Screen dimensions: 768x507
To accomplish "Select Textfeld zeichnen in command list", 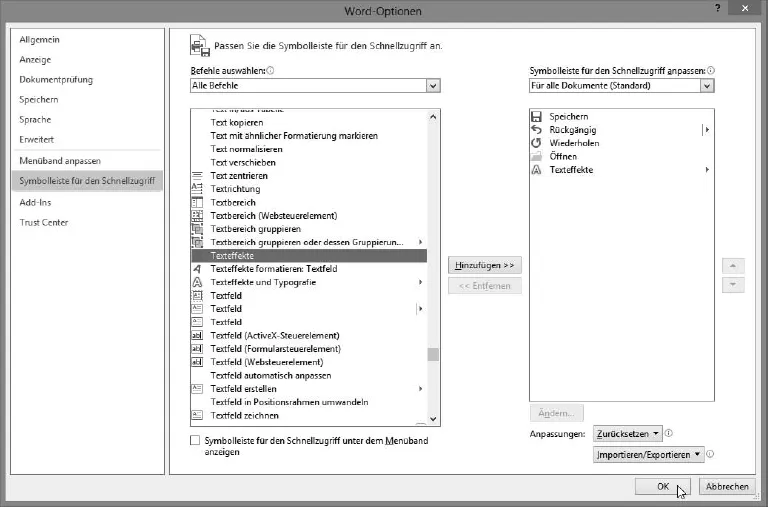I will (245, 415).
